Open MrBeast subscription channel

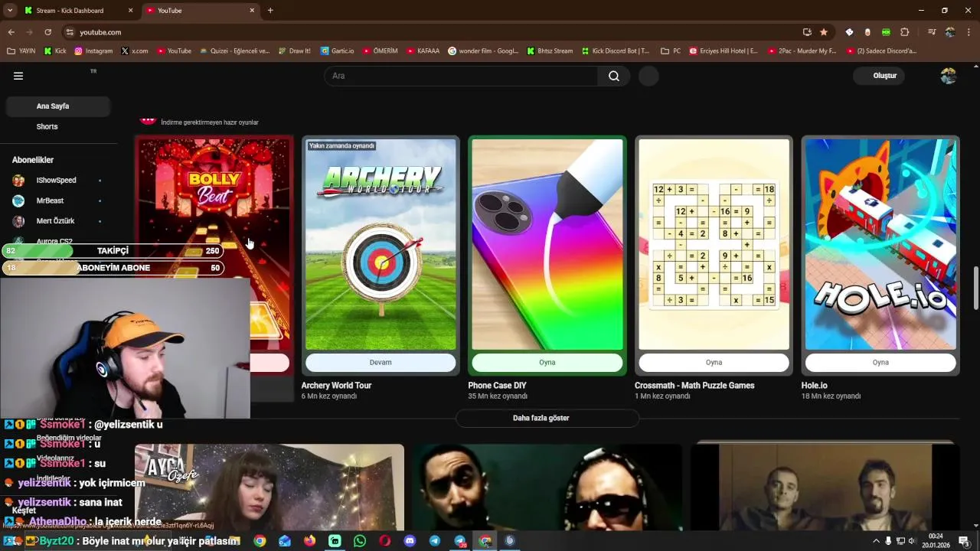point(57,201)
